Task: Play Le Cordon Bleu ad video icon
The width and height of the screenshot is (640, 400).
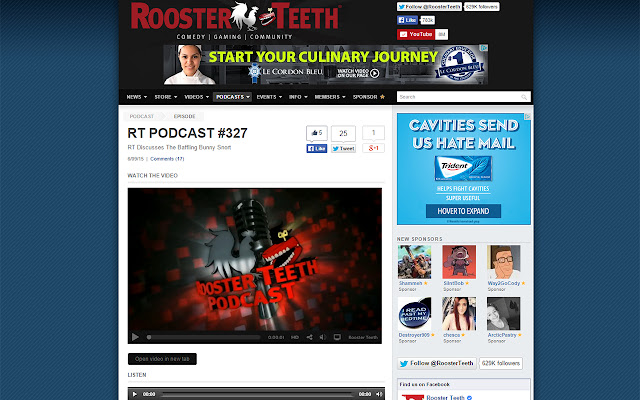Action: pyautogui.click(x=375, y=73)
